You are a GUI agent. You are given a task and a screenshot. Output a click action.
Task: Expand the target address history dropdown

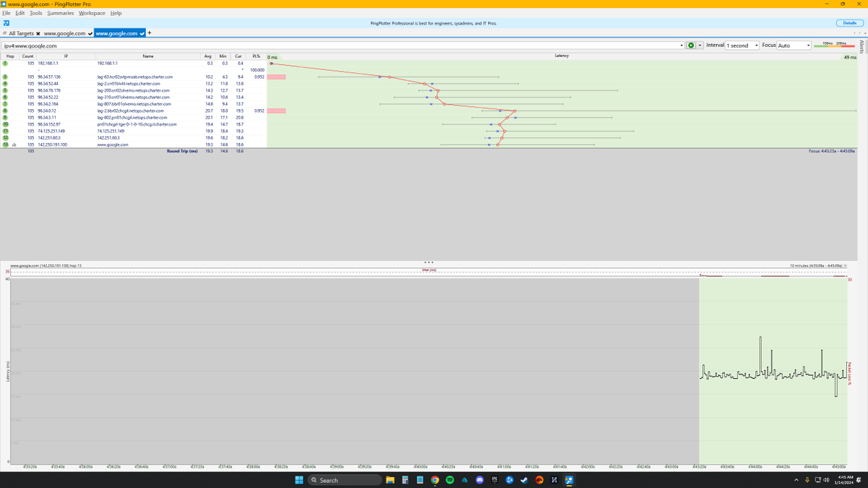coord(681,46)
